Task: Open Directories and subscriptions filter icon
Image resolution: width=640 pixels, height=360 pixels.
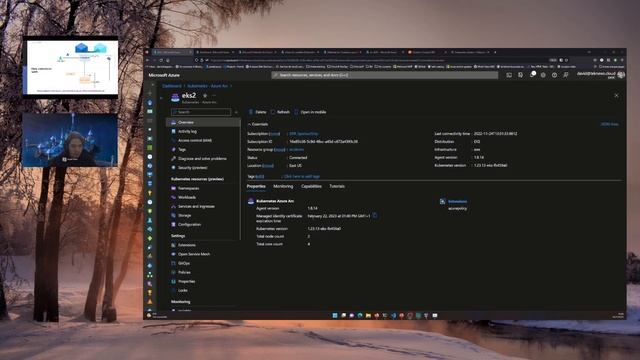Action: 520,75
